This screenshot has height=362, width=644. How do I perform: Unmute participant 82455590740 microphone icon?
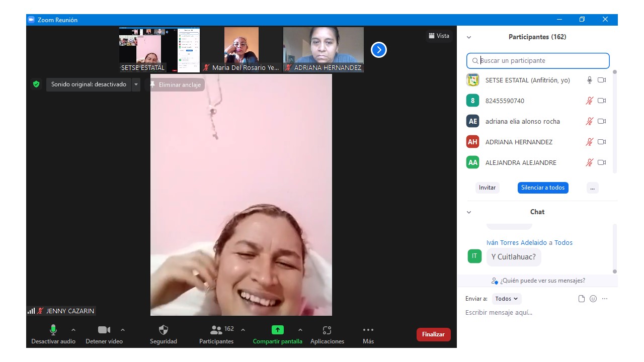[x=590, y=101]
